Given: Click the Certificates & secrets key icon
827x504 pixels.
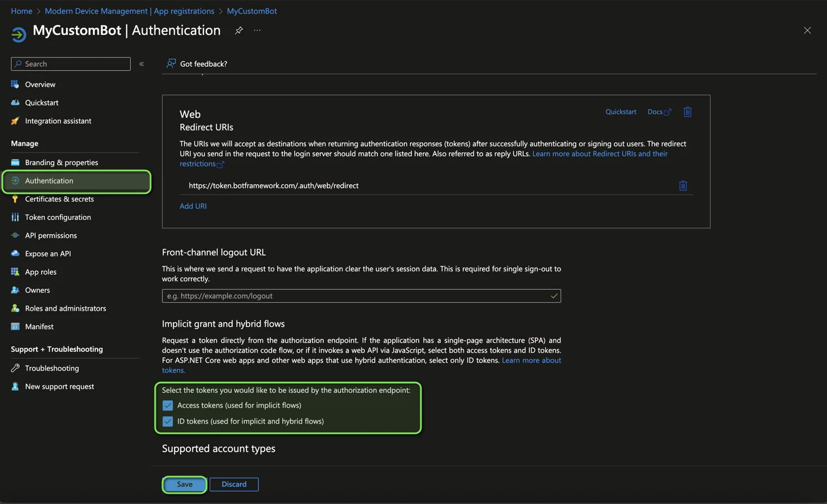Looking at the screenshot, I should tap(15, 199).
